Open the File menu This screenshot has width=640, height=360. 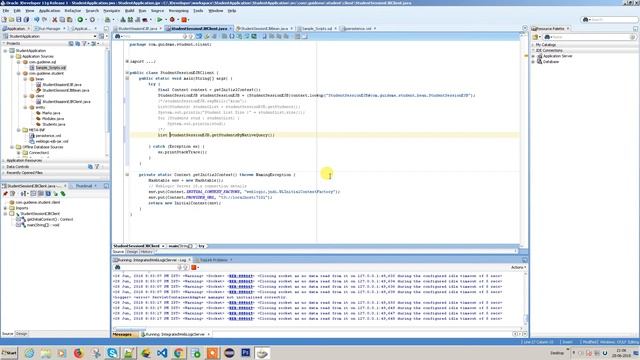pos(6,11)
